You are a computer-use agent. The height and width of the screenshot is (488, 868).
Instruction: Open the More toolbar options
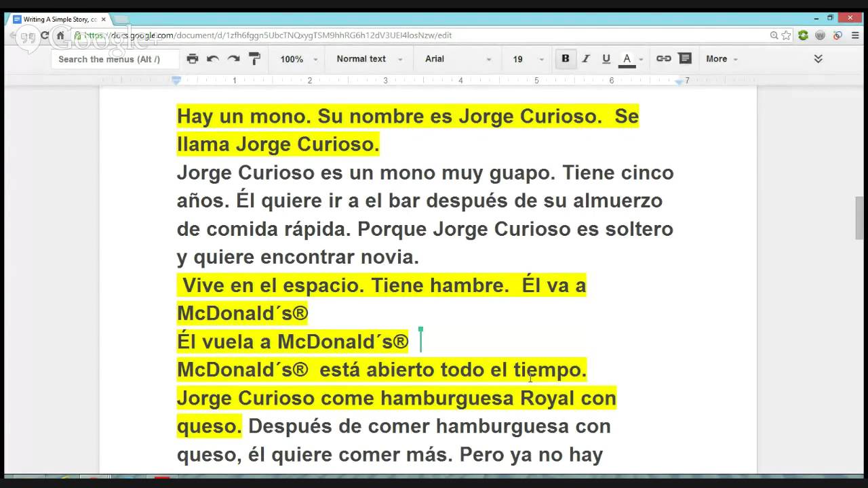pos(722,59)
